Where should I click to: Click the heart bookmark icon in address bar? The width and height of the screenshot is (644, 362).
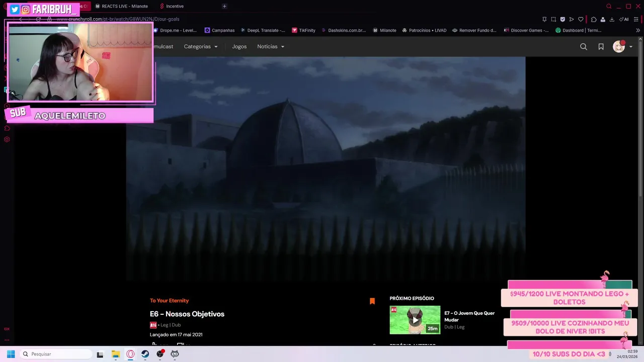click(581, 19)
